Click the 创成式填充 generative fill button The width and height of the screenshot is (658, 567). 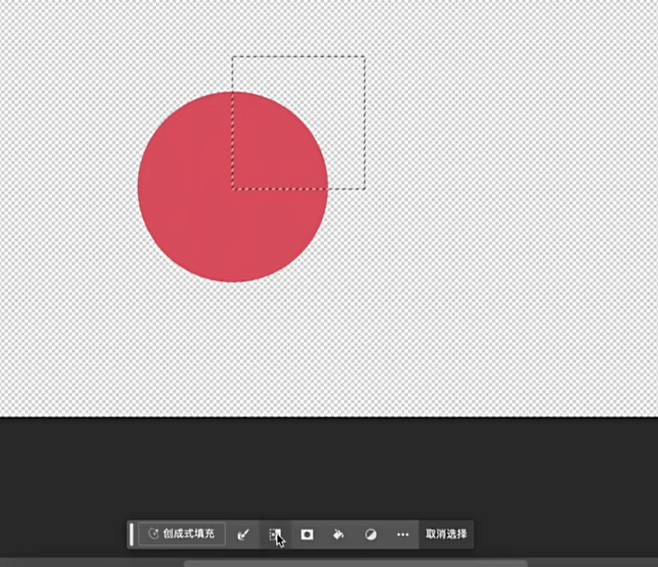182,534
